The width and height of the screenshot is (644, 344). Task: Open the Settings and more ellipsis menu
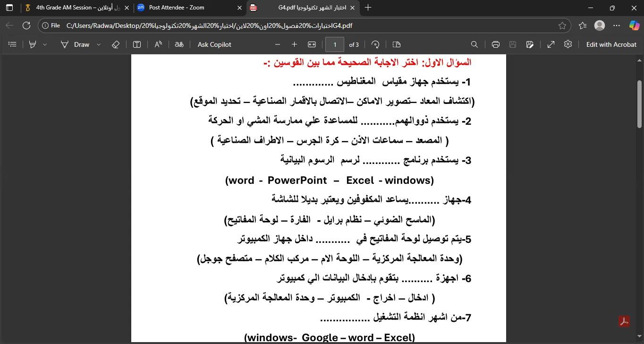point(617,26)
